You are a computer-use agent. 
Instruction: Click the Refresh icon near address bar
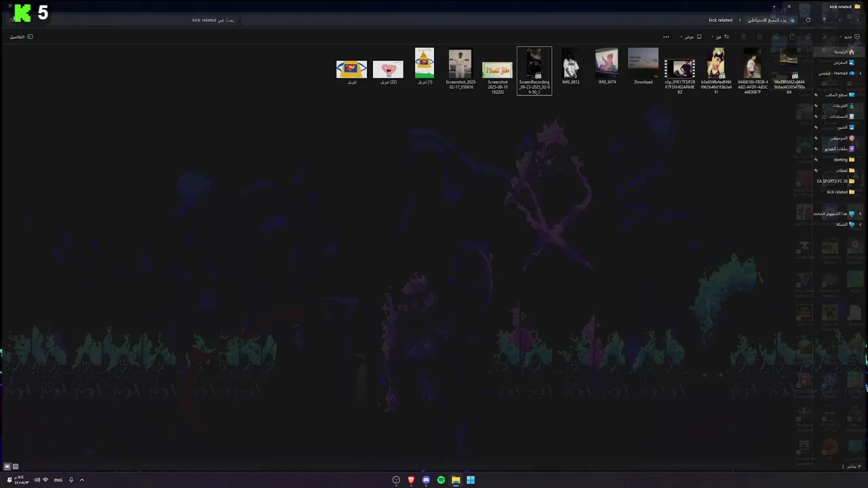pyautogui.click(x=808, y=20)
